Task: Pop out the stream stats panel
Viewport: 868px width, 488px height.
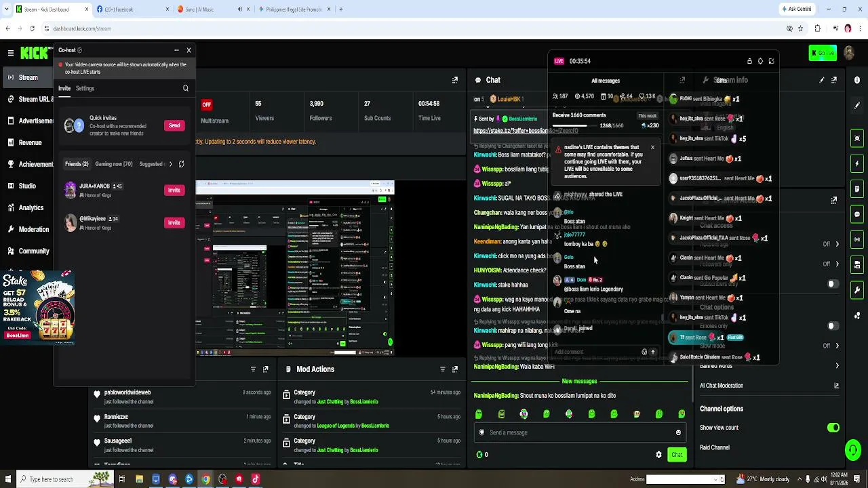Action: [455, 80]
